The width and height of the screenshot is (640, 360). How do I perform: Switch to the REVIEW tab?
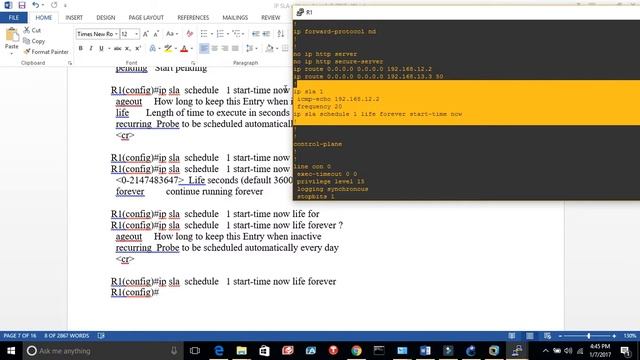point(271,18)
